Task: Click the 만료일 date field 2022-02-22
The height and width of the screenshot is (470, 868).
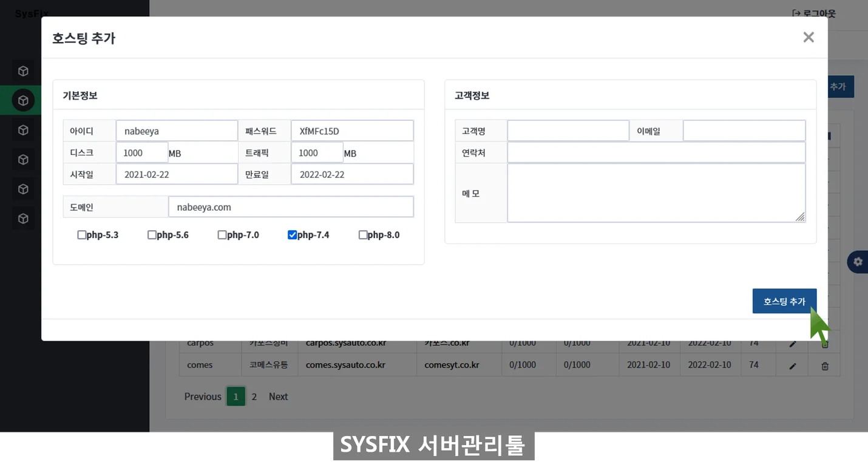Action: point(352,174)
